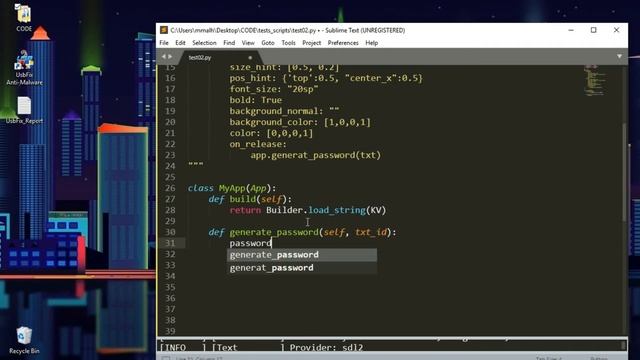
Task: Click line number 23 in gutter
Action: pyautogui.click(x=170, y=155)
